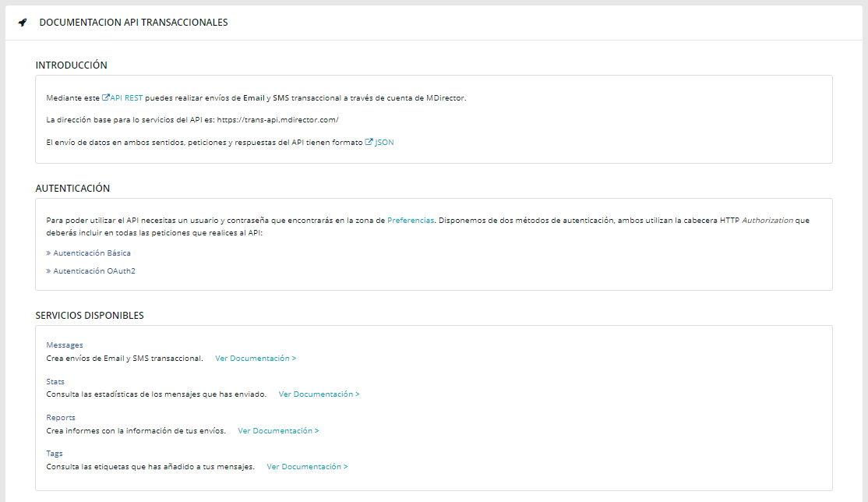This screenshot has height=502, width=868.
Task: Open the Messages service link
Action: coord(65,345)
